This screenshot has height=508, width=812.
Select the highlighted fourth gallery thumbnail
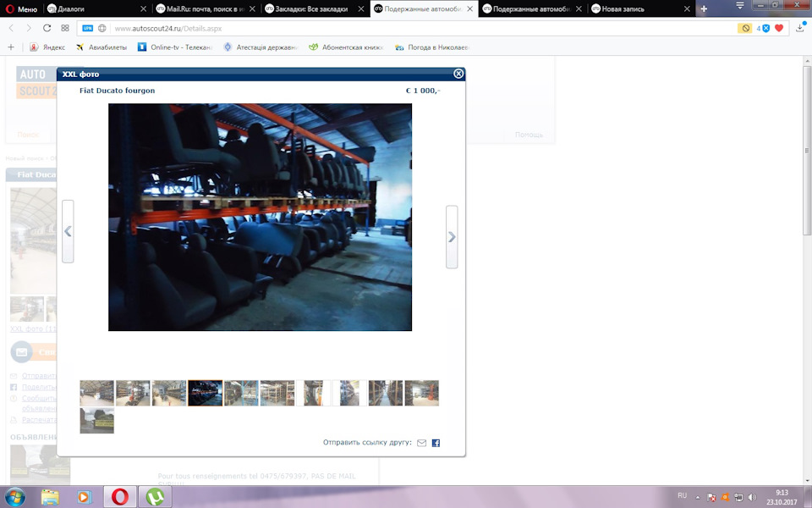(205, 393)
